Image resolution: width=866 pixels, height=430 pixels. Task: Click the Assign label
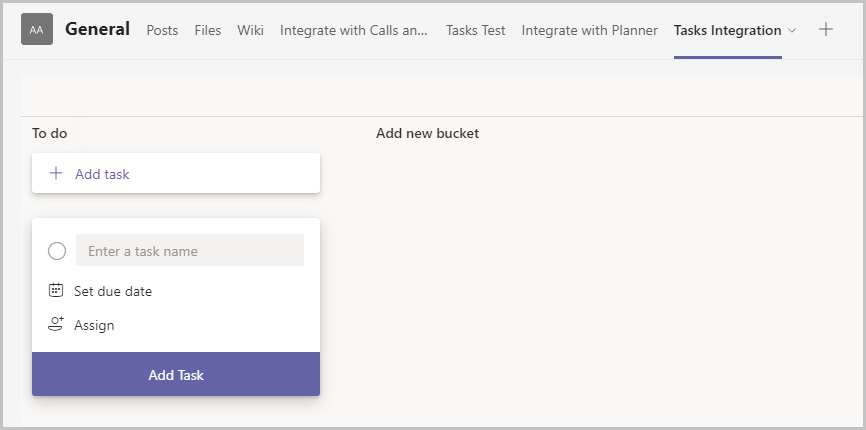click(x=94, y=325)
